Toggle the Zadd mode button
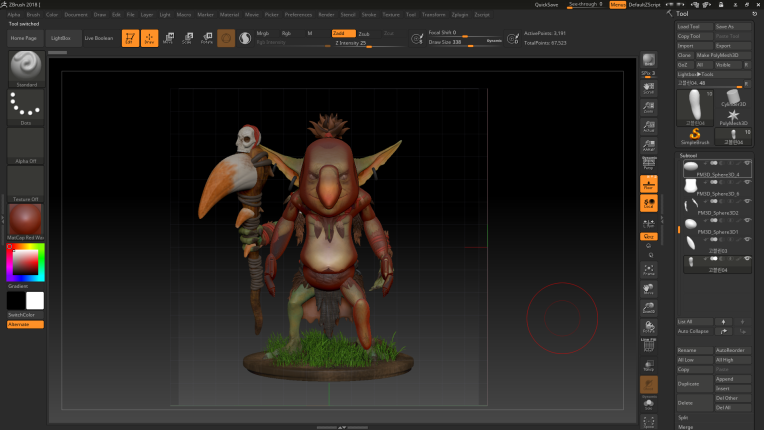 point(344,34)
